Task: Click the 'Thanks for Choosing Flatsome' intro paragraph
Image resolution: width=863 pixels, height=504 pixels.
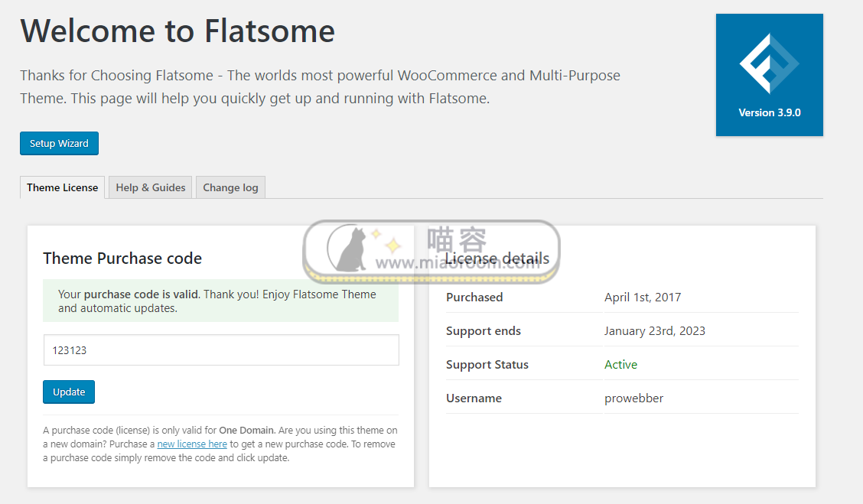Action: (x=321, y=87)
